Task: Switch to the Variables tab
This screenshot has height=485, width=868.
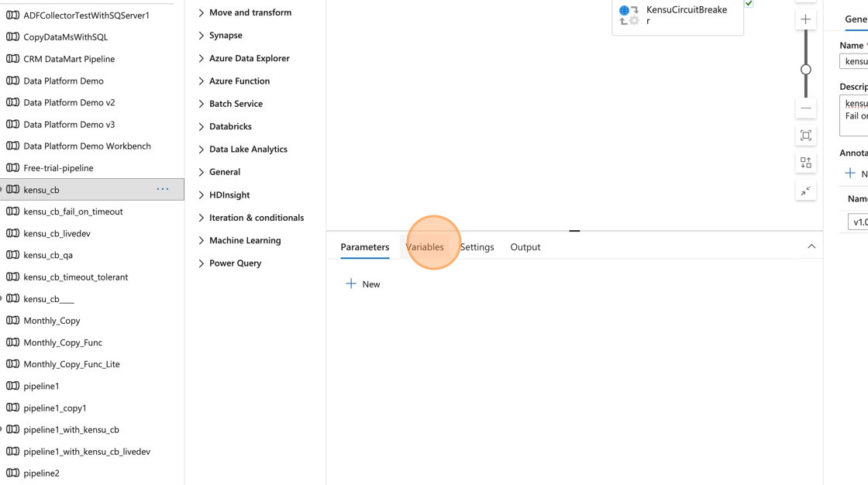Action: 425,247
